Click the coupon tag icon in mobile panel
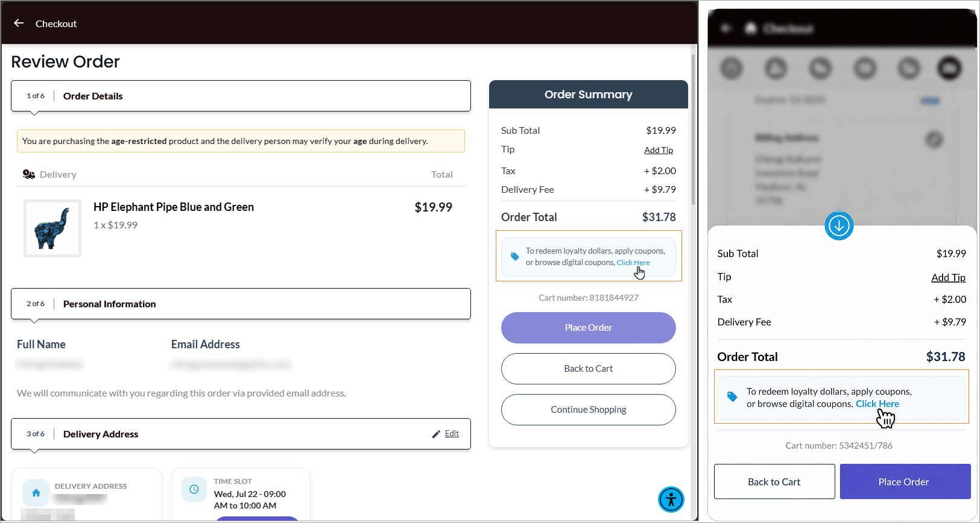The height and width of the screenshot is (523, 980). (x=732, y=397)
